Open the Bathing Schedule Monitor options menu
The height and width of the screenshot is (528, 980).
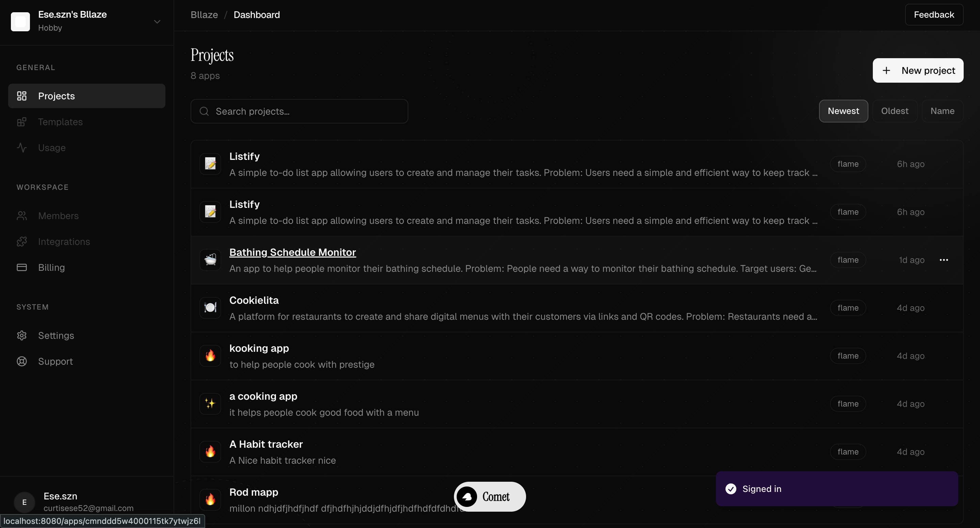(944, 260)
